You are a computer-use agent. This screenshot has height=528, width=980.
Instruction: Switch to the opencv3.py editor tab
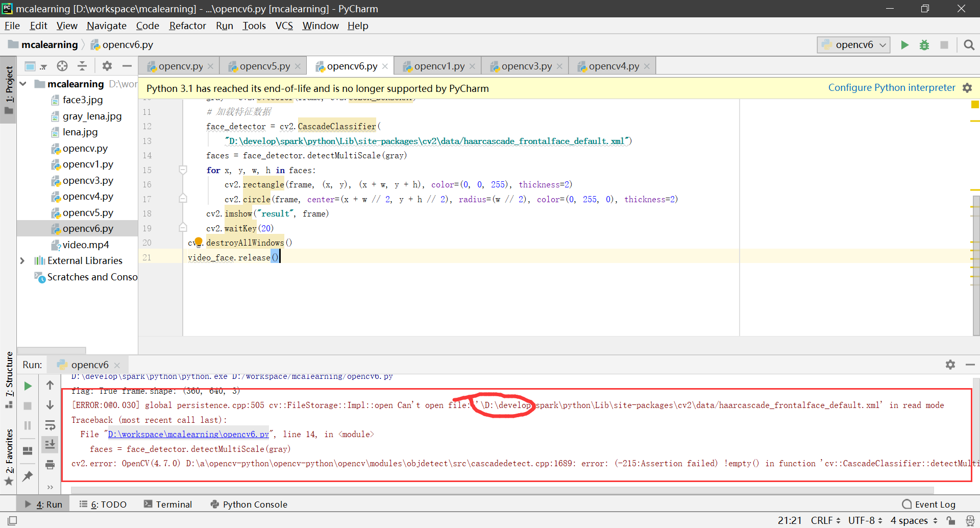[525, 65]
